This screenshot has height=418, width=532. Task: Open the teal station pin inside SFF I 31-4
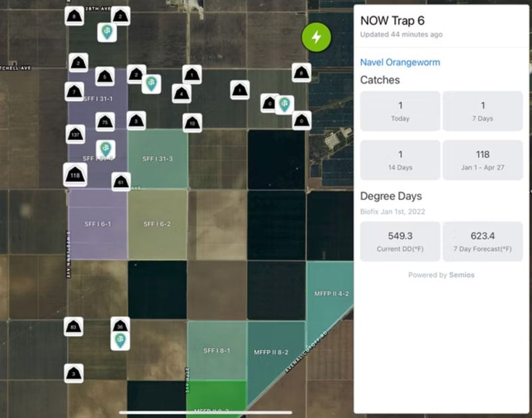(x=105, y=148)
